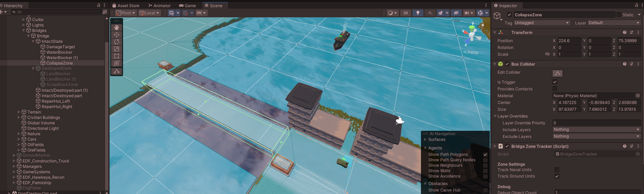Viewport: 644px width, 194px height.
Task: Toggle scene effects layers icon
Action: click(441, 13)
